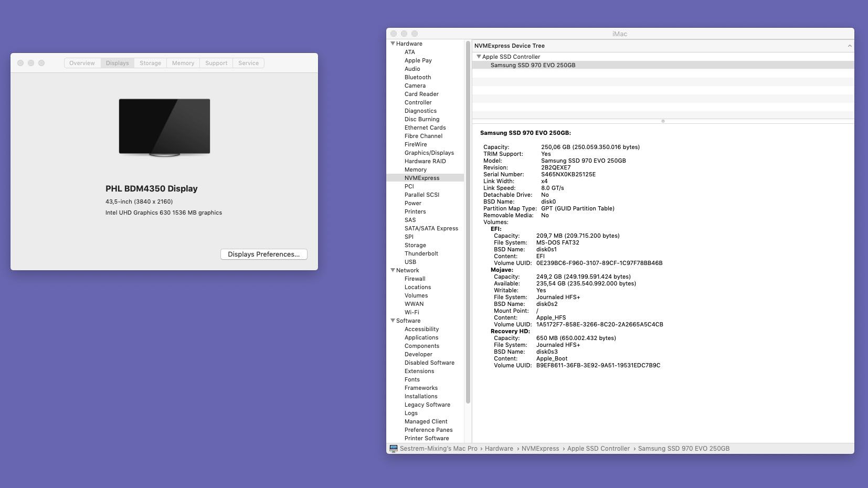Select Firewall under Network
The image size is (868, 488).
pyautogui.click(x=415, y=279)
